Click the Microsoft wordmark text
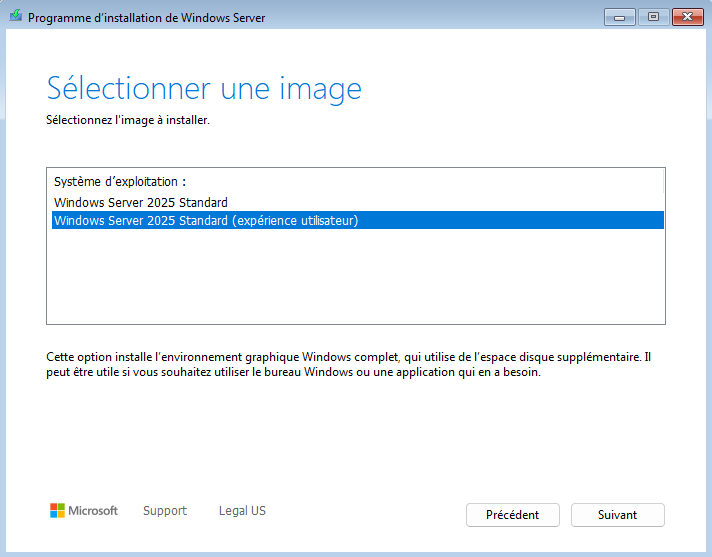Viewport: 712px width, 557px height. pos(93,511)
